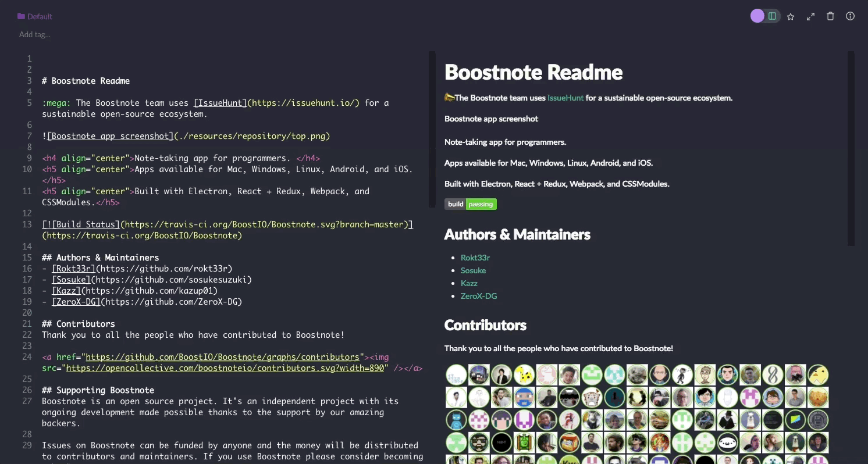The height and width of the screenshot is (464, 868).
Task: Click the '## Supporting Boostnote' editor line
Action: click(98, 390)
